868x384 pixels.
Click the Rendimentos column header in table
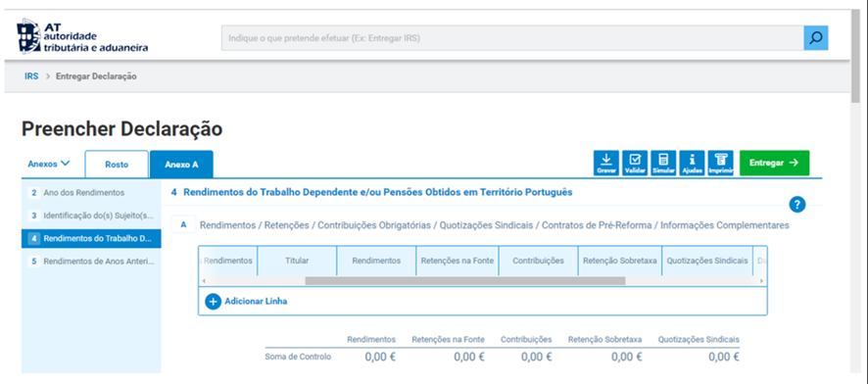(x=376, y=261)
